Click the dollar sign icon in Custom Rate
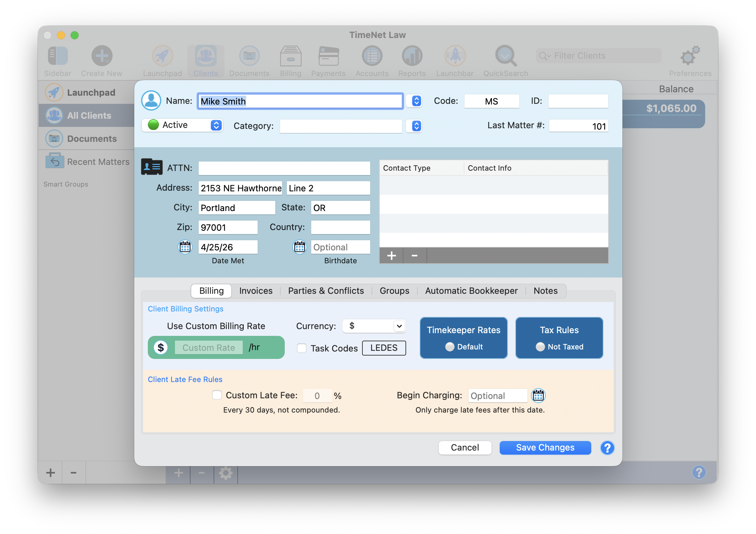The width and height of the screenshot is (756, 534). [161, 347]
